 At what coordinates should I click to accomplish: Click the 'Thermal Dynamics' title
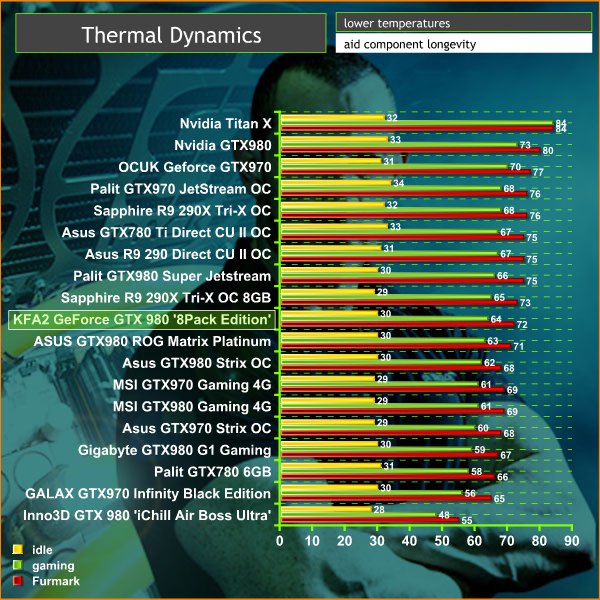[171, 35]
